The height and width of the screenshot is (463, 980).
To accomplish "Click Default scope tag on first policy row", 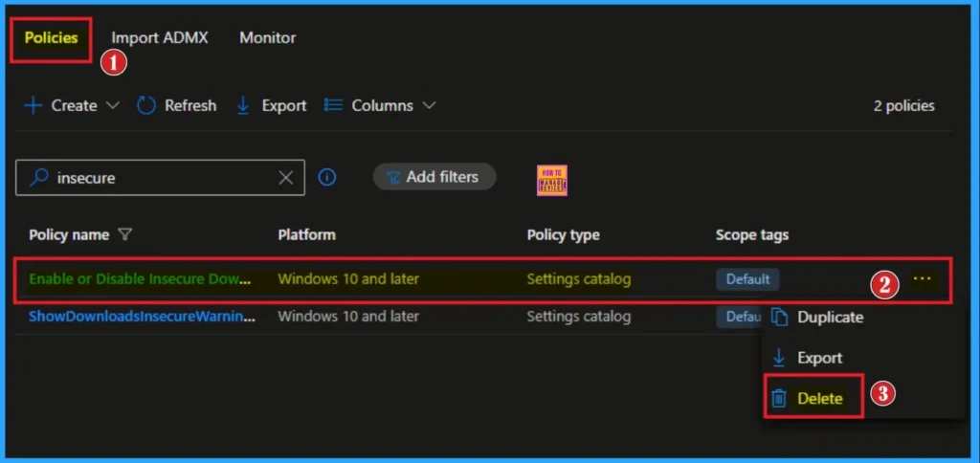I will (x=747, y=279).
